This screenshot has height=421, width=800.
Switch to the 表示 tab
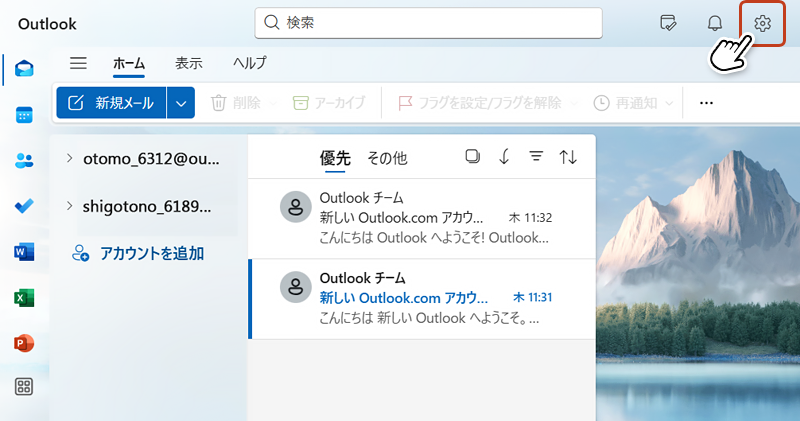(x=189, y=63)
